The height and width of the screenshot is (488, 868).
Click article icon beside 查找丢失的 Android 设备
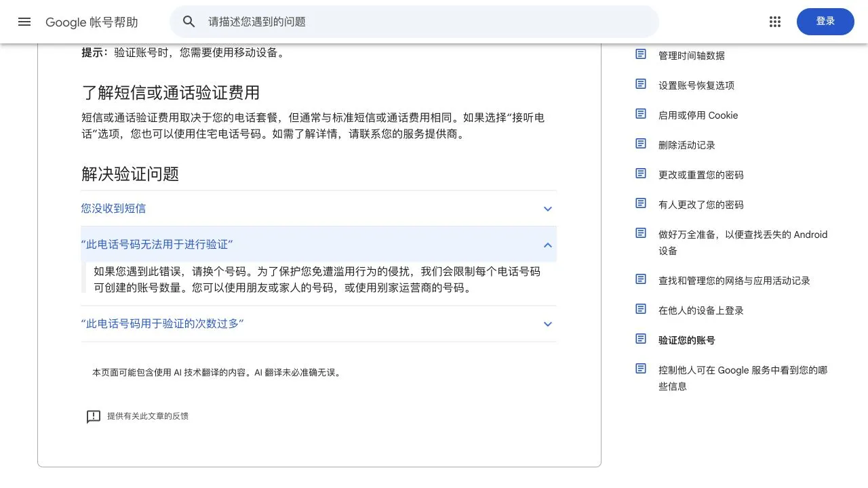click(x=641, y=233)
